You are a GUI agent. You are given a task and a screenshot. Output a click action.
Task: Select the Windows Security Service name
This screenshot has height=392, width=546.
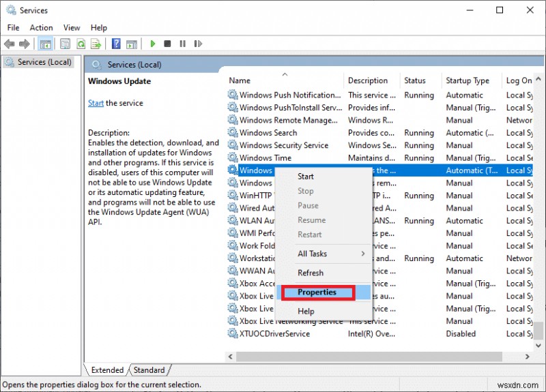pos(284,145)
